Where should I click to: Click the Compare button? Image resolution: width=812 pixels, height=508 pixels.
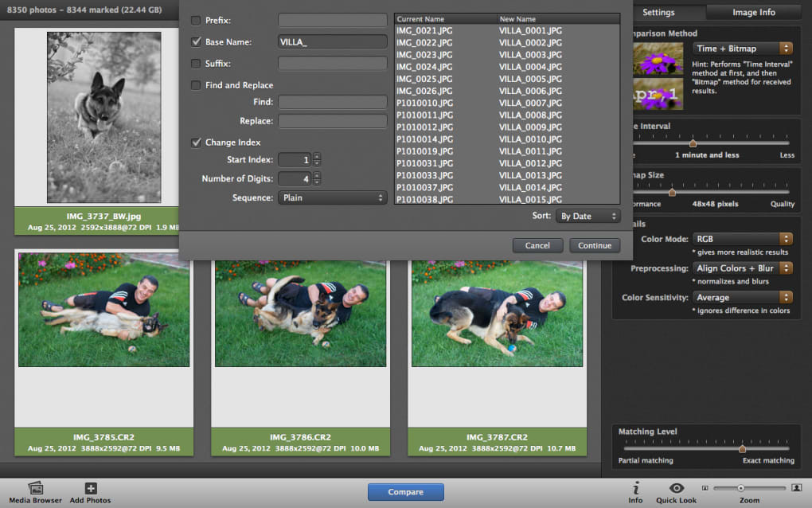405,492
